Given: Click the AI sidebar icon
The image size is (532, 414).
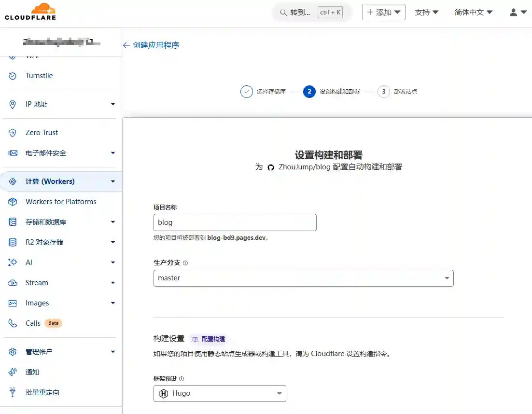Looking at the screenshot, I should (12, 262).
